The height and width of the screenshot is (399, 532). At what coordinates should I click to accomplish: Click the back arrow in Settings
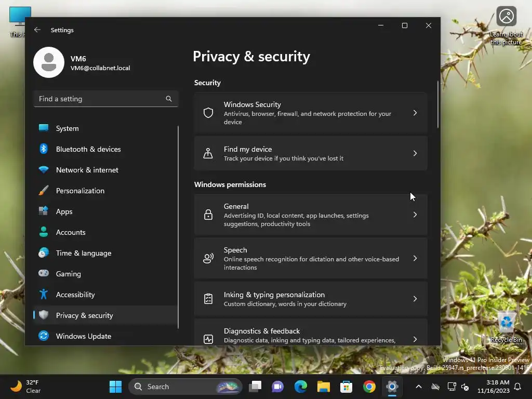[37, 30]
